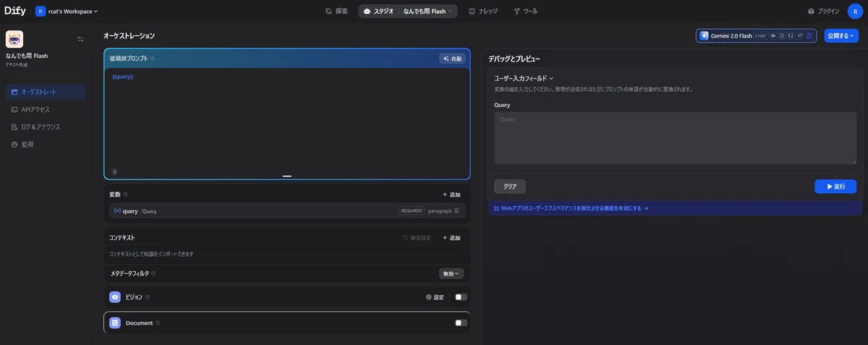This screenshot has width=868, height=345.
Task: Click into the Query text area
Action: [x=676, y=137]
